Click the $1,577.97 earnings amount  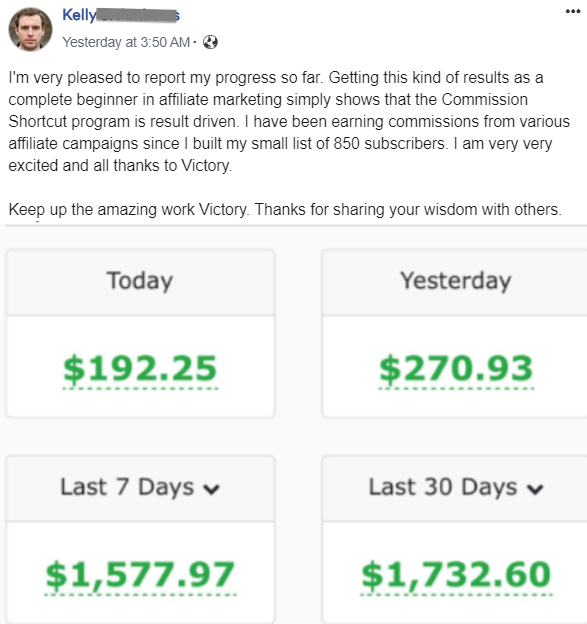coord(140,575)
